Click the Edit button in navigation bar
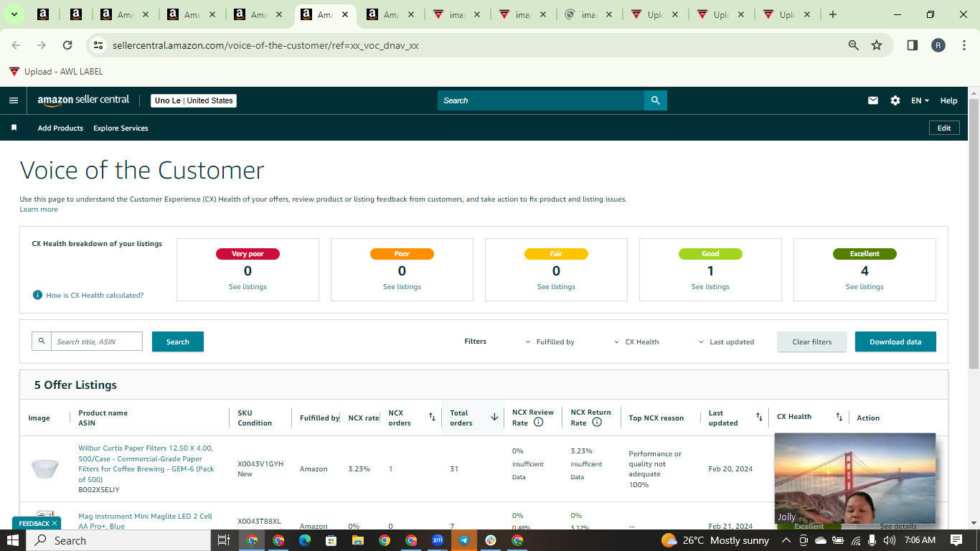980x551 pixels. coord(944,128)
